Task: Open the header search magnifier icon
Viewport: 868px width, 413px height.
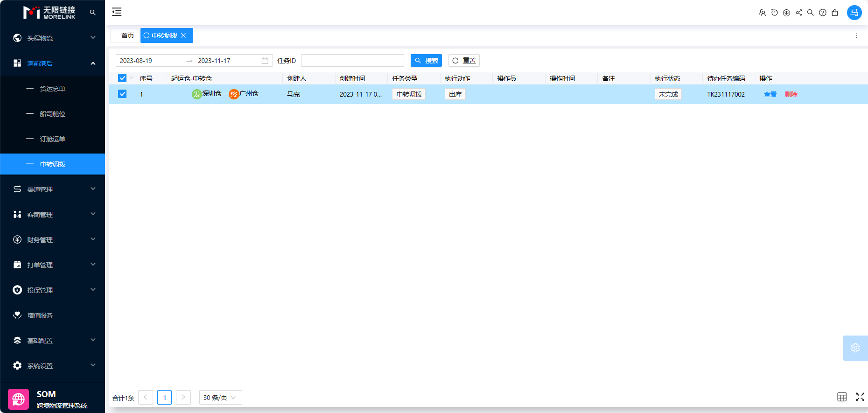Action: (x=811, y=13)
